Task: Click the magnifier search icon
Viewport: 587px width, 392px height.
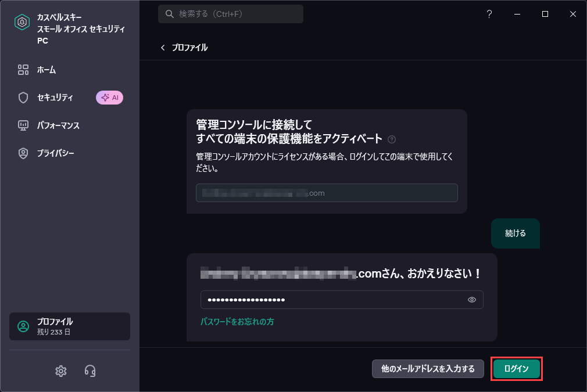Action: pos(170,14)
